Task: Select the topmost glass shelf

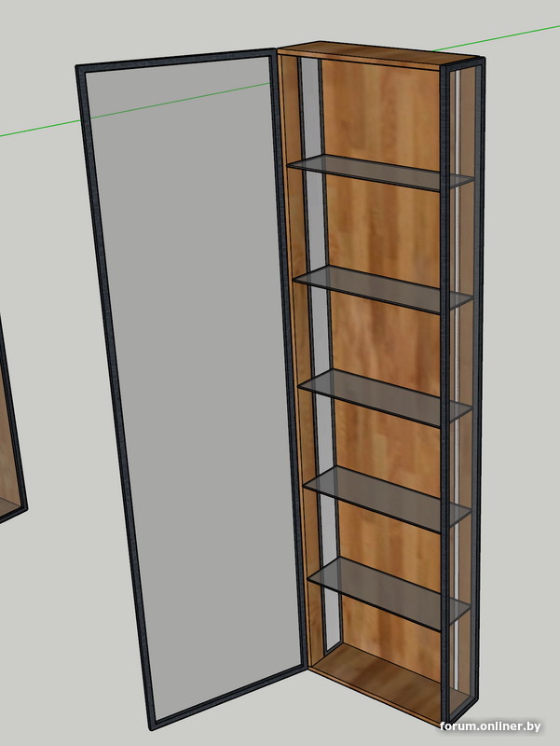Action: [x=380, y=173]
